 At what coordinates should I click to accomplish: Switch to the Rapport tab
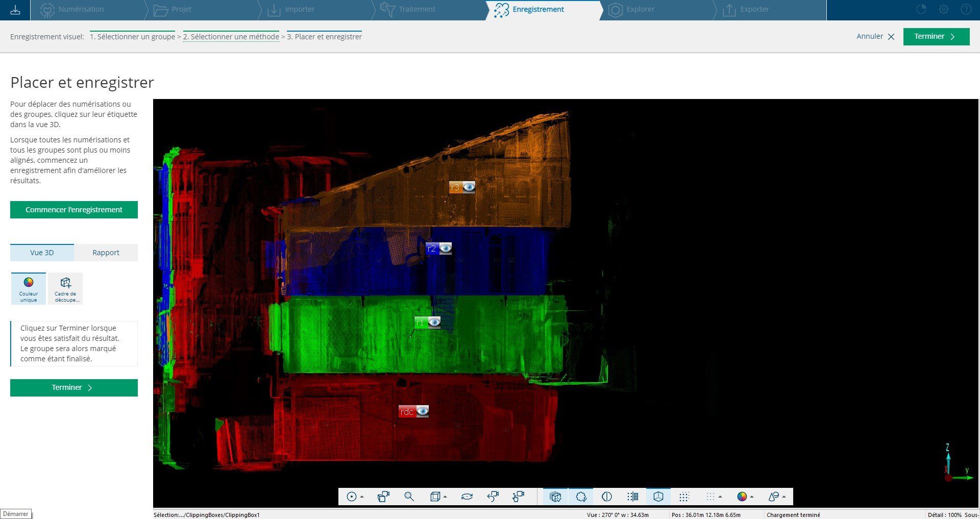[x=106, y=253]
